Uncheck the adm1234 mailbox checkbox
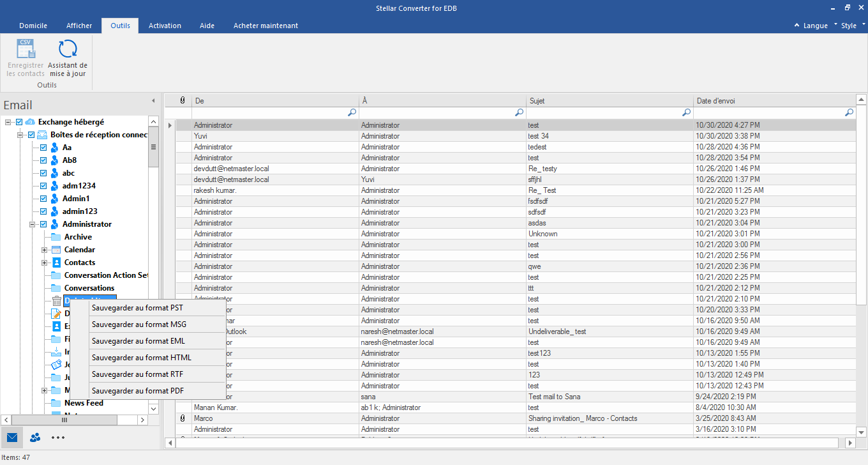The image size is (868, 465). pos(43,186)
